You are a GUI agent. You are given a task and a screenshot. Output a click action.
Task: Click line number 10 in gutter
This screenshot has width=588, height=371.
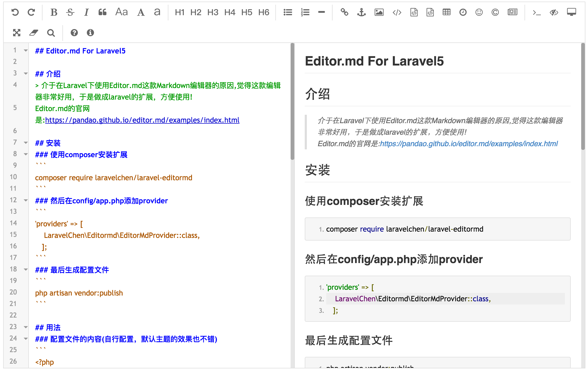point(13,177)
